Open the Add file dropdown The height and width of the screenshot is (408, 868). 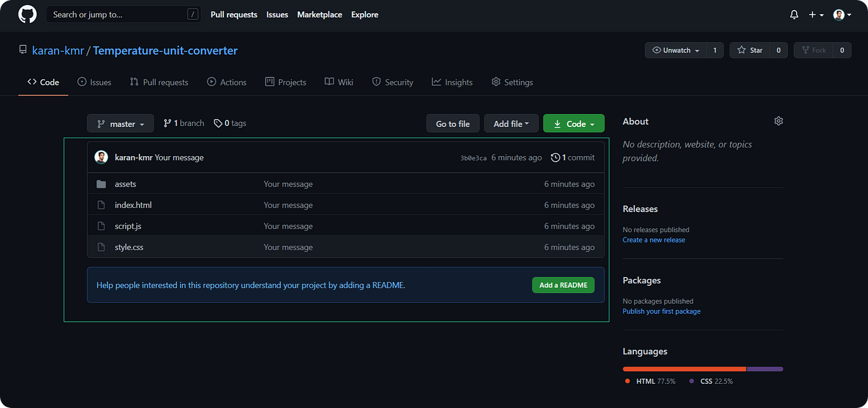point(511,123)
